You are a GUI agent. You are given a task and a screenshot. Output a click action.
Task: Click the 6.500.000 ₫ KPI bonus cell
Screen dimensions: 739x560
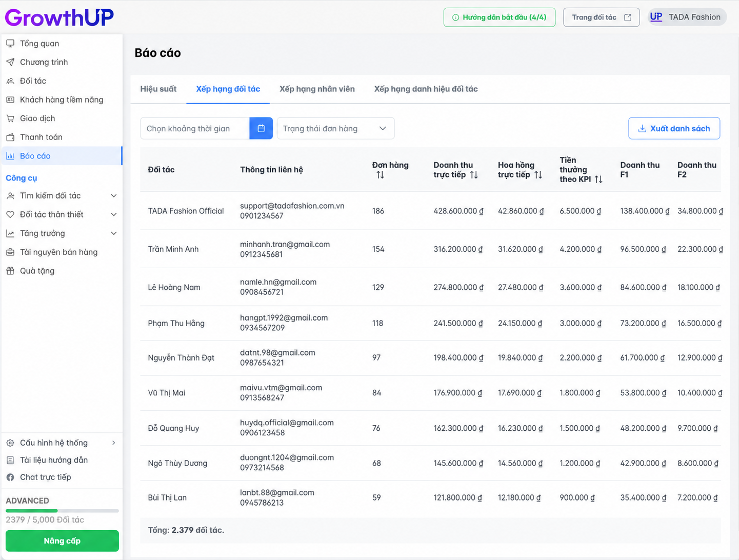(x=581, y=211)
